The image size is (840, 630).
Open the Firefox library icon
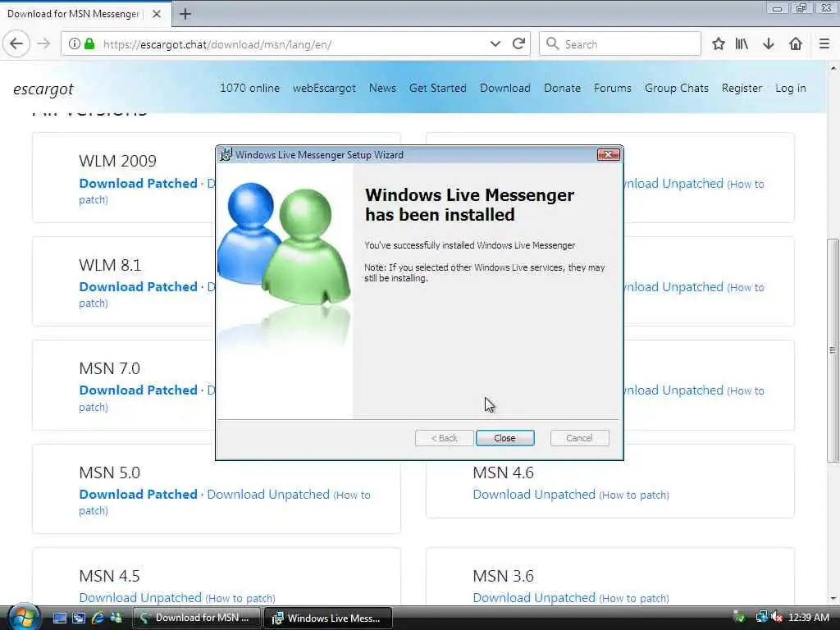(742, 44)
